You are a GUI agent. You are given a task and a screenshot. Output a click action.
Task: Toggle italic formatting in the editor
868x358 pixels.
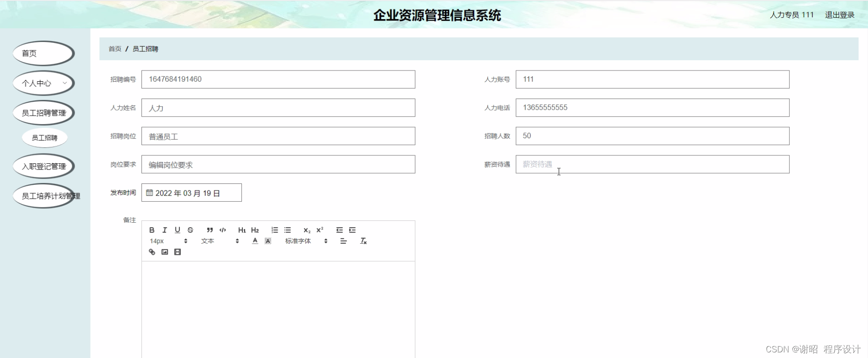[164, 230]
